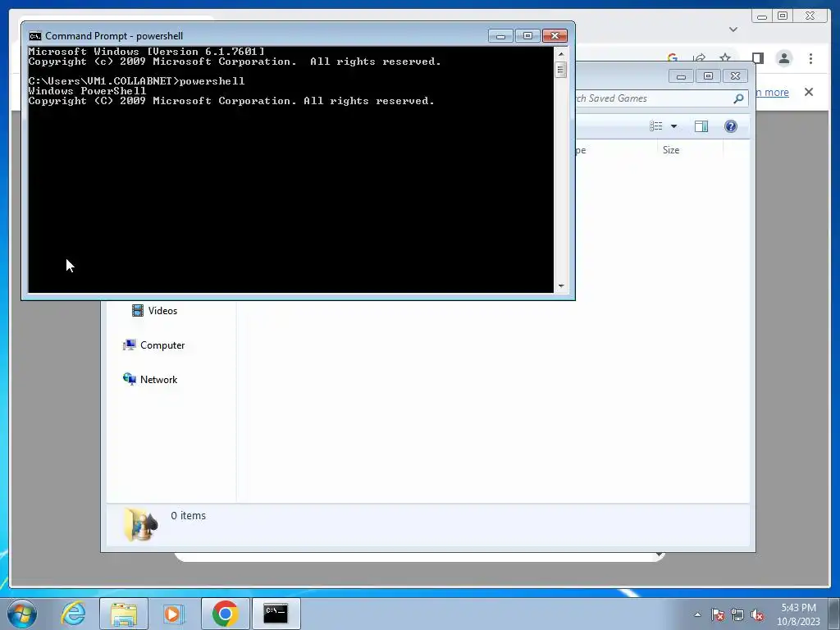Click Chrome share page icon

(x=699, y=58)
